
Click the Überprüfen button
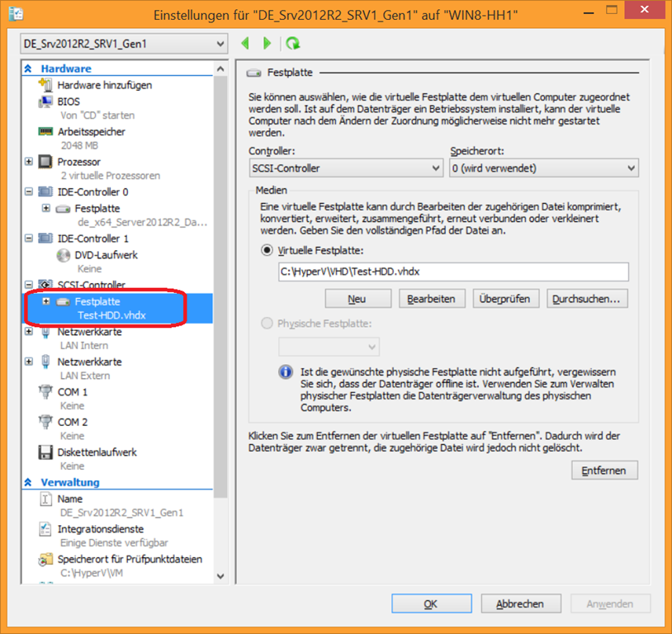tap(505, 299)
